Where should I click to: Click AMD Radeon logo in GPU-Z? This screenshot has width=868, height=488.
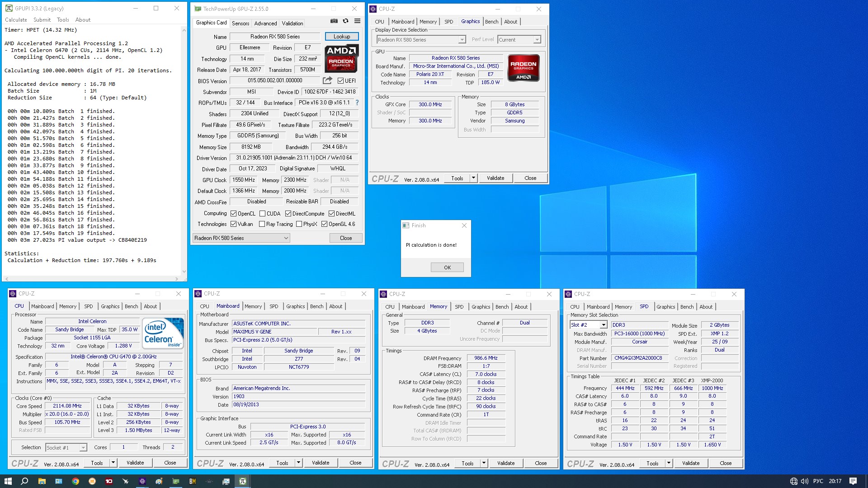341,59
